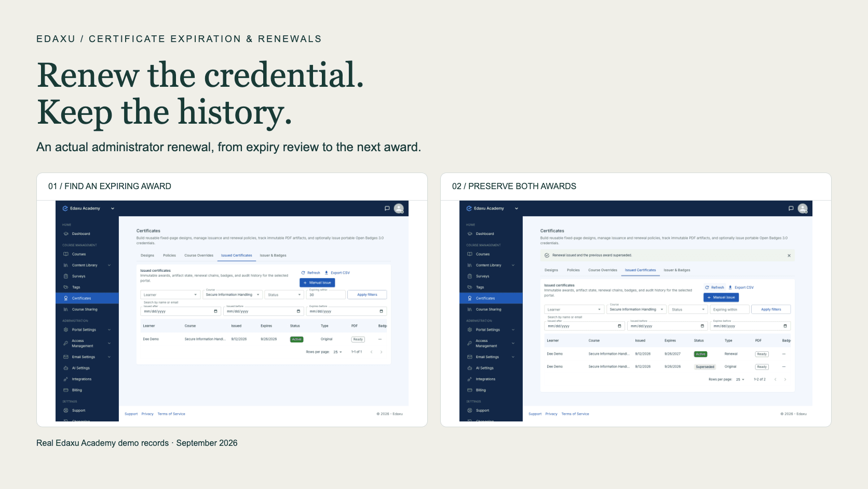This screenshot has width=868, height=489.
Task: Click the Certificates ribbon icon in panel 01
Action: tap(66, 298)
